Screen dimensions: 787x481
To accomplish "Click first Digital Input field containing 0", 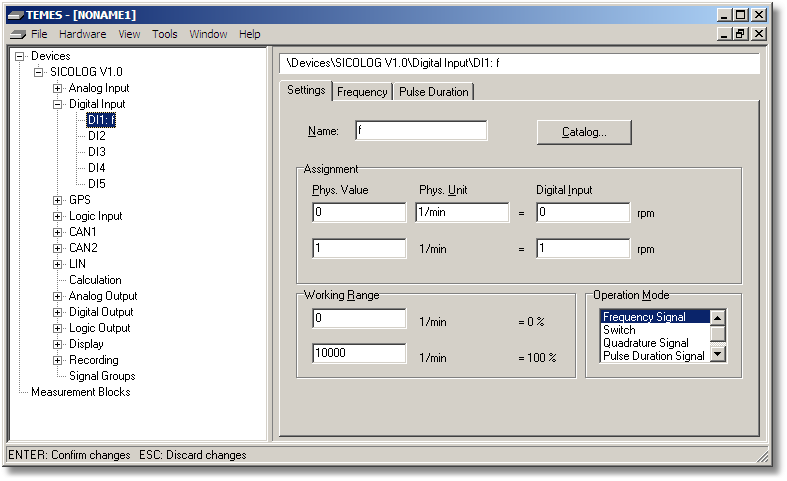I will pyautogui.click(x=583, y=212).
